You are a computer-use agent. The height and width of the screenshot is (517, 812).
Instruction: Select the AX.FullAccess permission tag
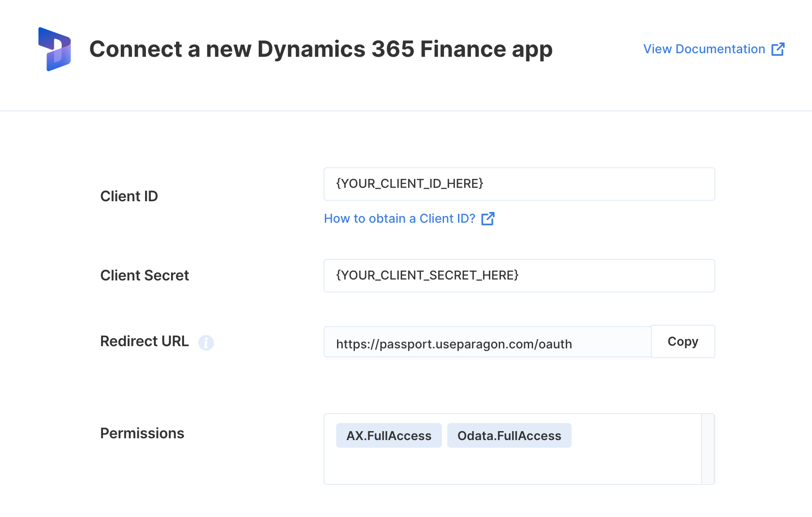coord(389,436)
